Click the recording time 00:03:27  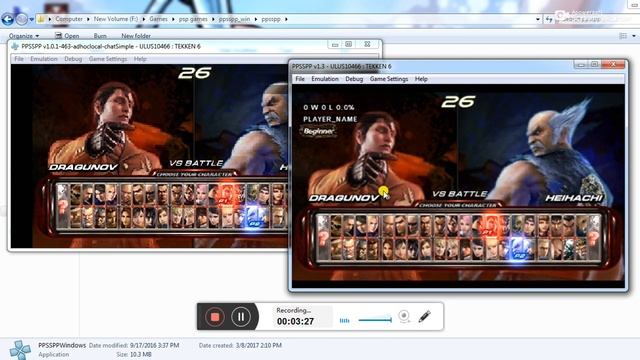[x=296, y=322]
